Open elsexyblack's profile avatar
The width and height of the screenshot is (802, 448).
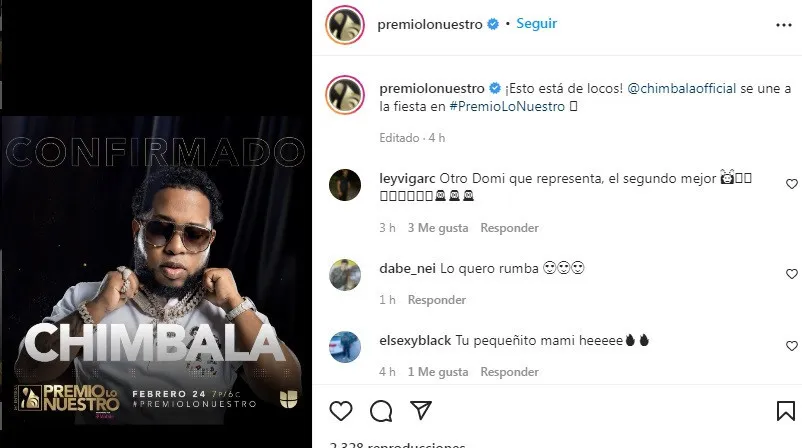pos(345,347)
